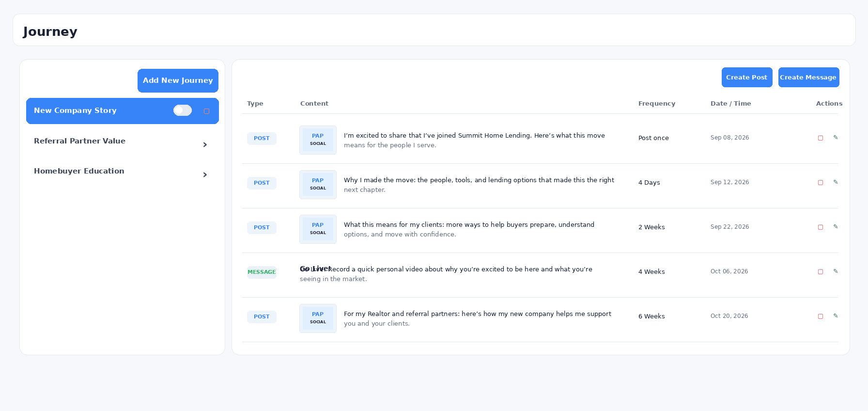Image resolution: width=868 pixels, height=411 pixels.
Task: Select the New Company Story journey
Action: coord(123,111)
